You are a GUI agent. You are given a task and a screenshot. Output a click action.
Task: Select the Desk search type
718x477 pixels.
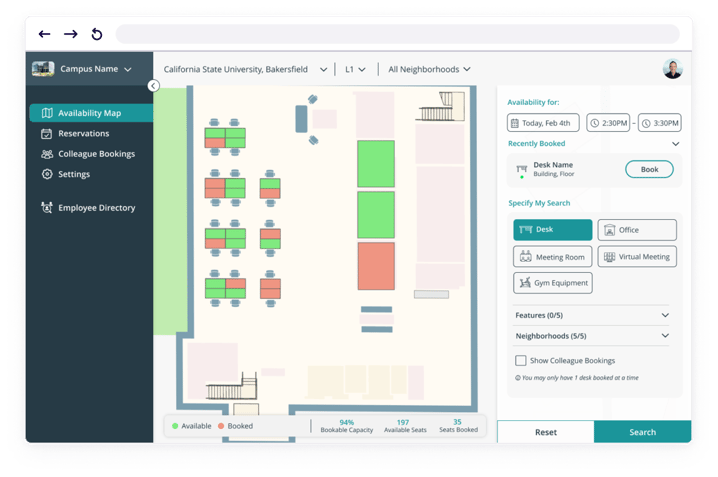pos(552,230)
